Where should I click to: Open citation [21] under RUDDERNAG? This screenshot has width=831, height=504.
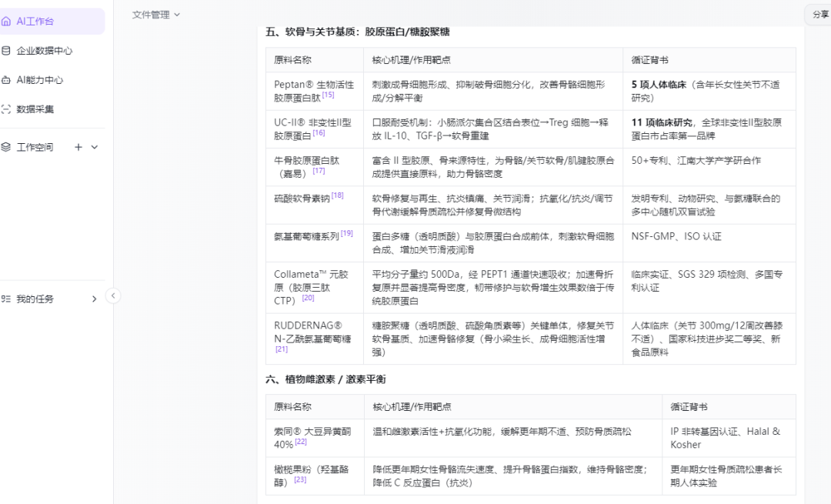point(282,349)
